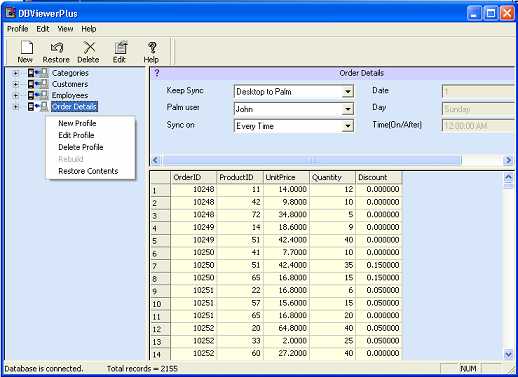
Task: Click ProductID cell 72 in row 3
Action: coord(240,215)
